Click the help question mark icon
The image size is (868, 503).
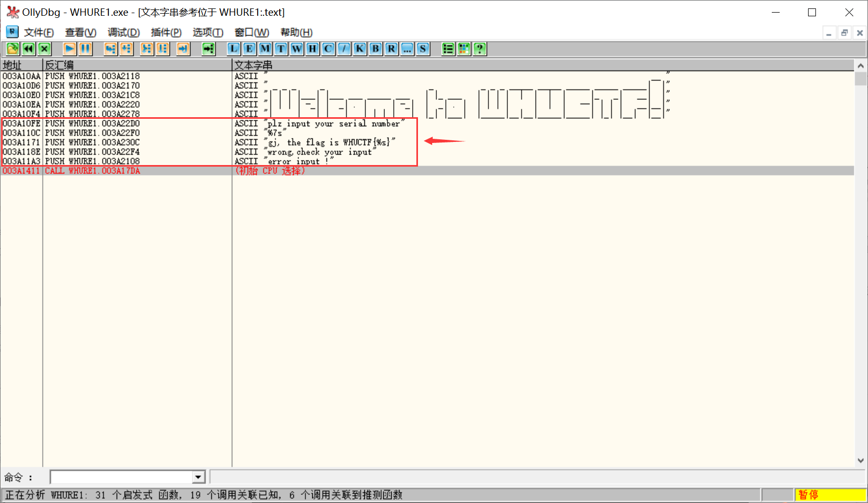coord(479,49)
